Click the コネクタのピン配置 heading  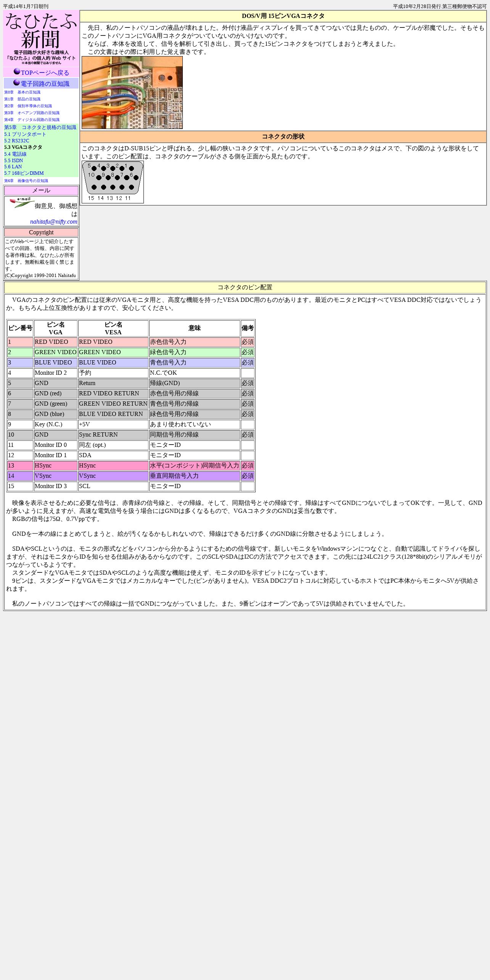[245, 287]
